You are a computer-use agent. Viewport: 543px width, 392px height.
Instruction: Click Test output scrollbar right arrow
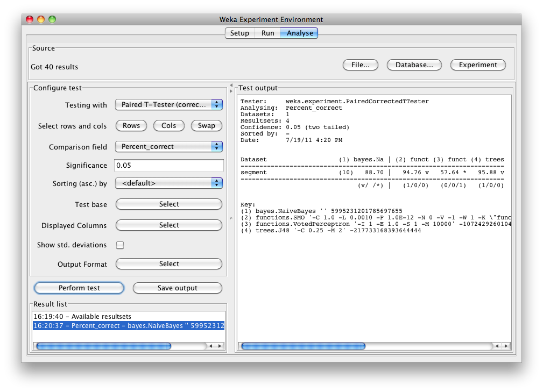[506, 346]
